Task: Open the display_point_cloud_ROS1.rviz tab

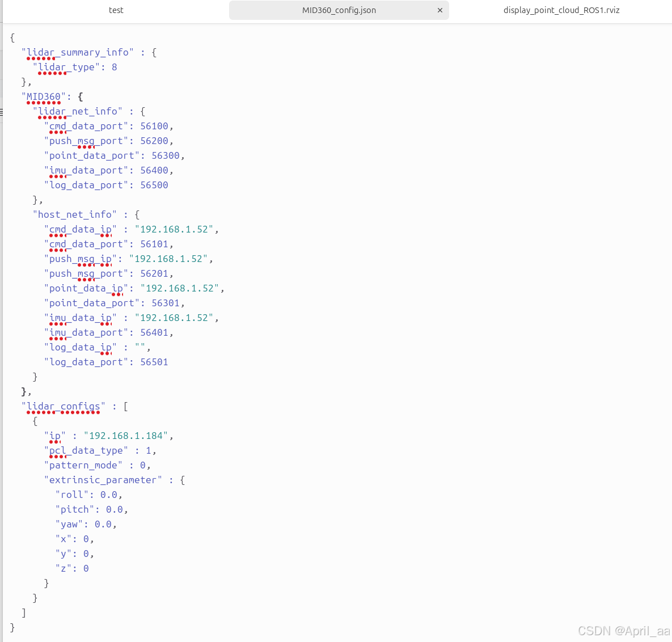Action: [x=561, y=10]
